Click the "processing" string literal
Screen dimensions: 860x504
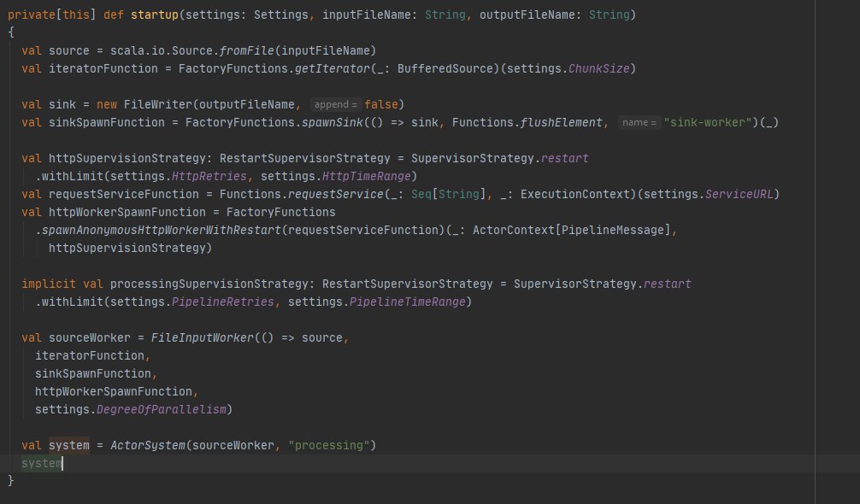coord(329,445)
